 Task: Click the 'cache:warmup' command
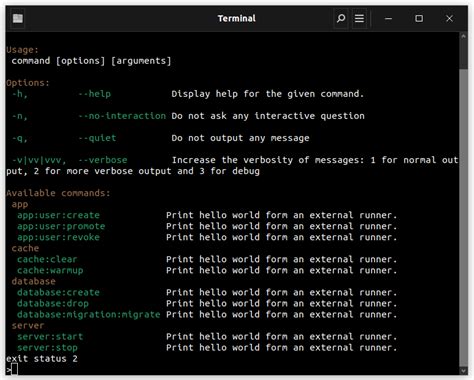pyautogui.click(x=50, y=270)
